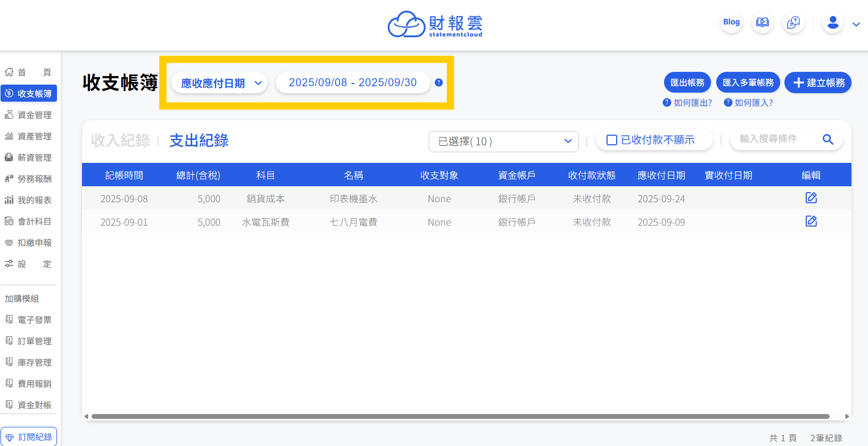Switch to 收入紀錄 tab
868x446 pixels.
[120, 141]
